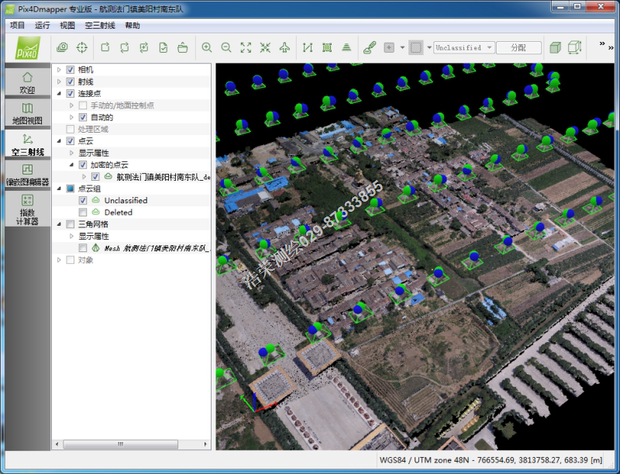Expand the 射线 tree node
This screenshot has width=620, height=474.
tap(58, 81)
